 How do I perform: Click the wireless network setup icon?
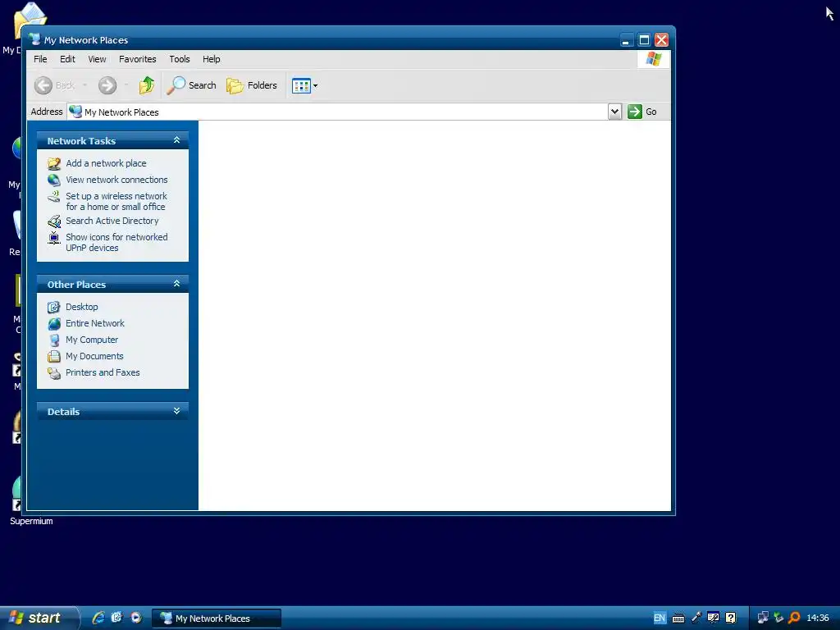(54, 197)
